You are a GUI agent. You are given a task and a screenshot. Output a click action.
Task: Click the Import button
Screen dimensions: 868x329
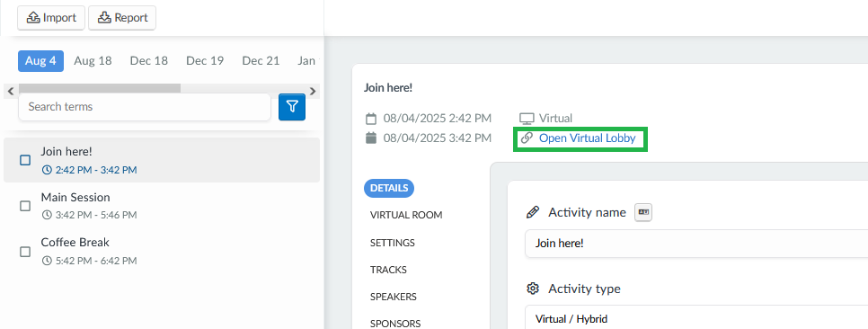(x=51, y=18)
